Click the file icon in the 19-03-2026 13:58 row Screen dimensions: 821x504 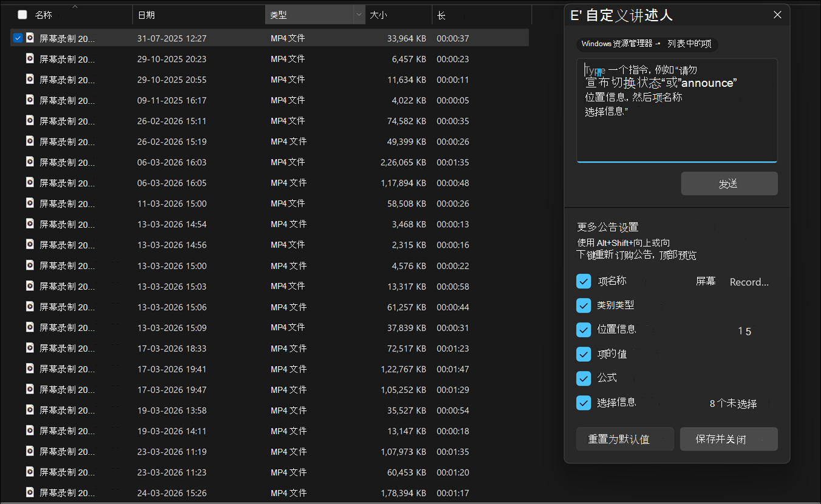click(x=29, y=410)
